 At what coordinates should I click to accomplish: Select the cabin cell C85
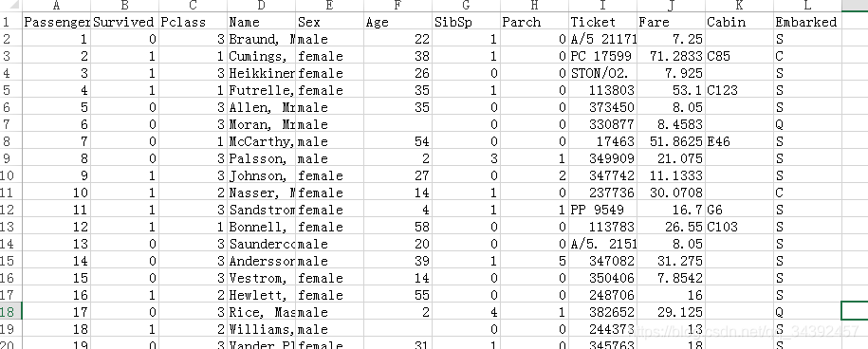click(x=740, y=56)
